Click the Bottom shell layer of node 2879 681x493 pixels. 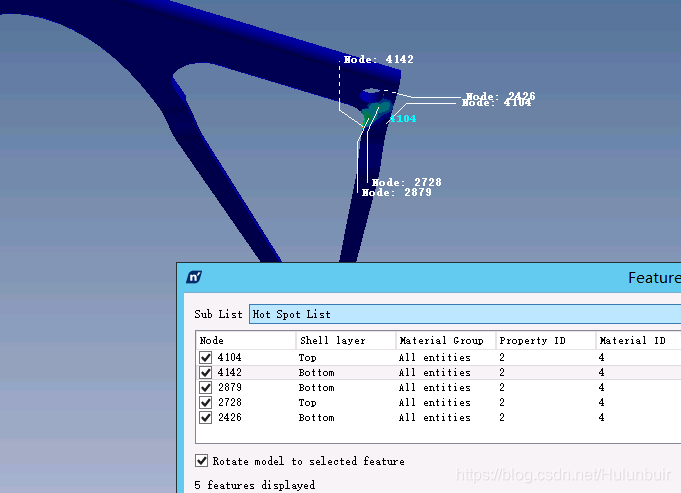pos(316,387)
